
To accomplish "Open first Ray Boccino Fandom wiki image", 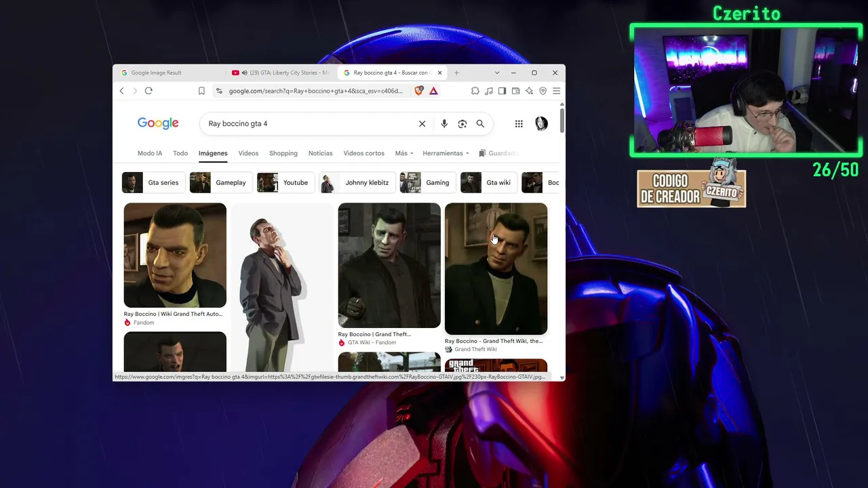I will pyautogui.click(x=175, y=256).
